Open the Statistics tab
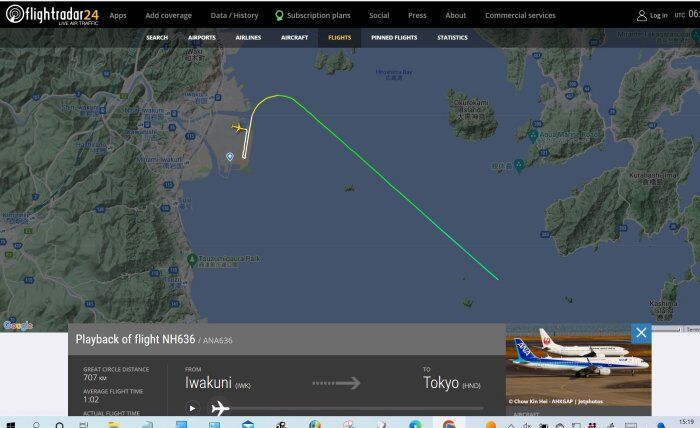The image size is (700, 428). pos(452,38)
